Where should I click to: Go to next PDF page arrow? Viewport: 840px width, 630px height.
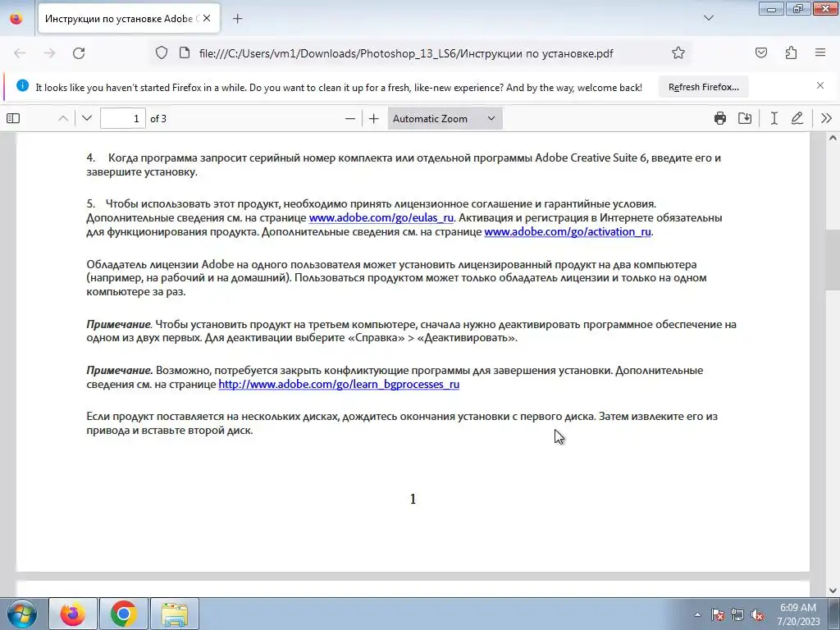tap(87, 118)
